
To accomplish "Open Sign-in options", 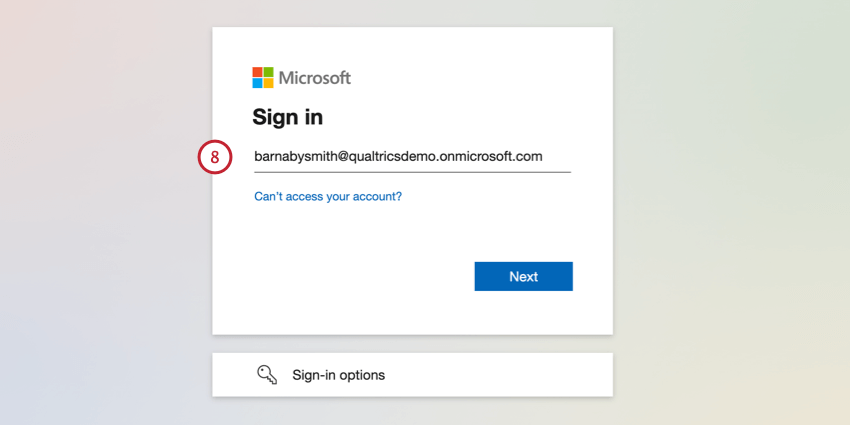I will pos(338,375).
